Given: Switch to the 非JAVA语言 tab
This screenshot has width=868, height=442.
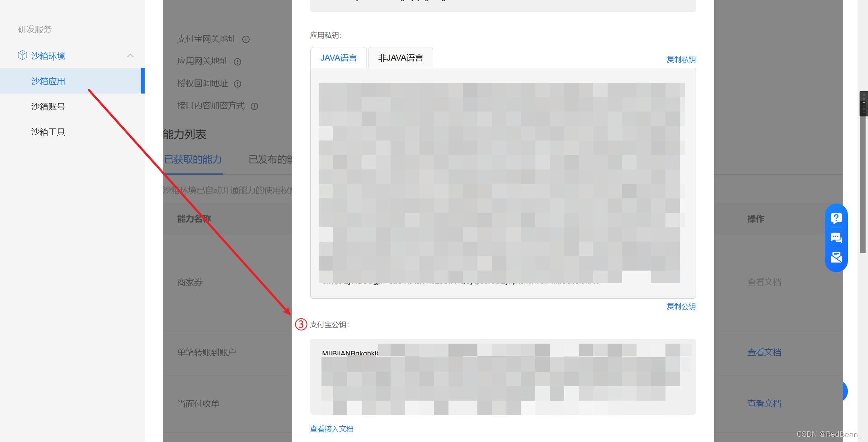Looking at the screenshot, I should click(400, 58).
